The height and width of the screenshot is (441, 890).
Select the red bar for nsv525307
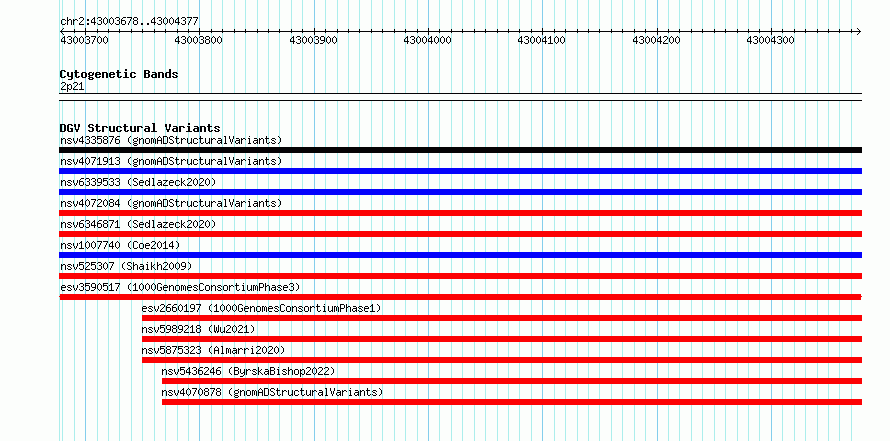tap(460, 276)
